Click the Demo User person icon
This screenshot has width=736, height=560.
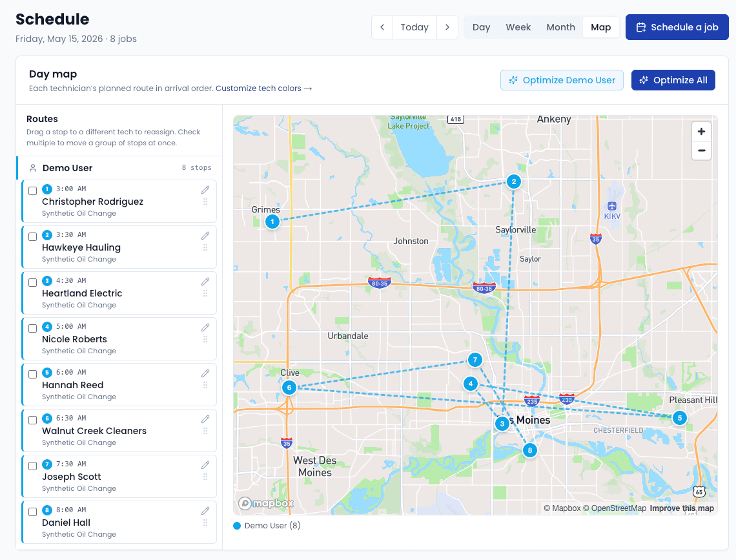pos(33,168)
